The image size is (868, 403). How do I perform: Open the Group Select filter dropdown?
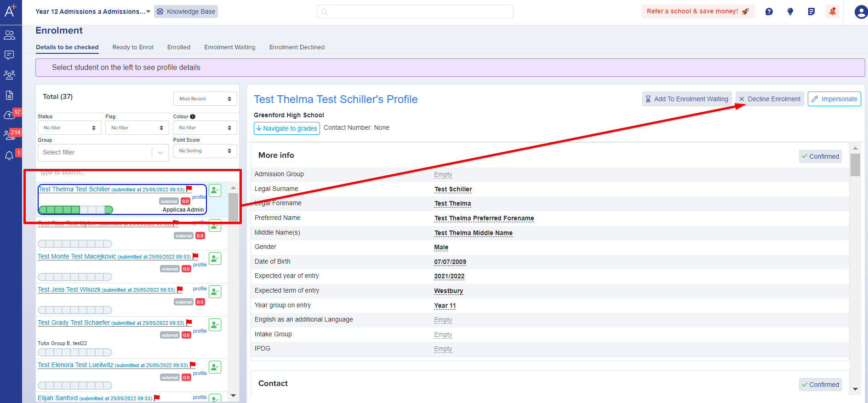tap(103, 153)
